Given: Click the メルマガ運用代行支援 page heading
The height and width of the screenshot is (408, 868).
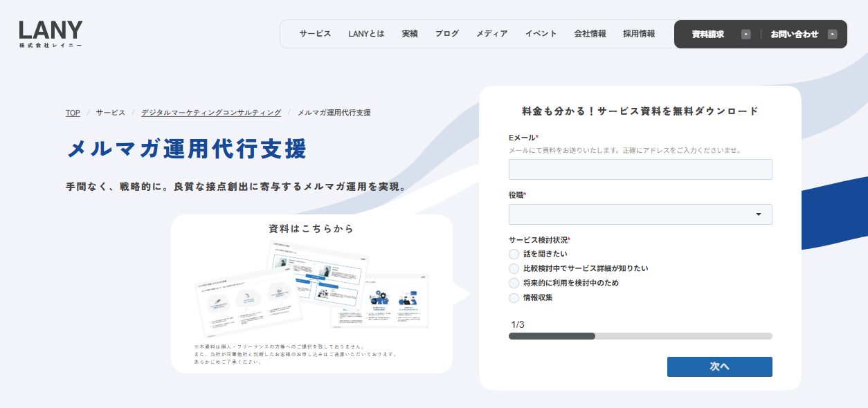Looking at the screenshot, I should (x=187, y=149).
